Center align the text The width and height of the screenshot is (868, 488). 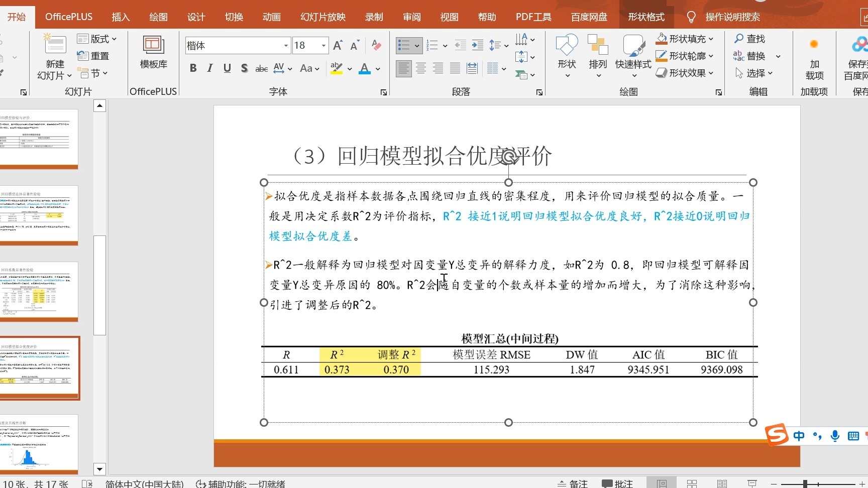tap(421, 68)
